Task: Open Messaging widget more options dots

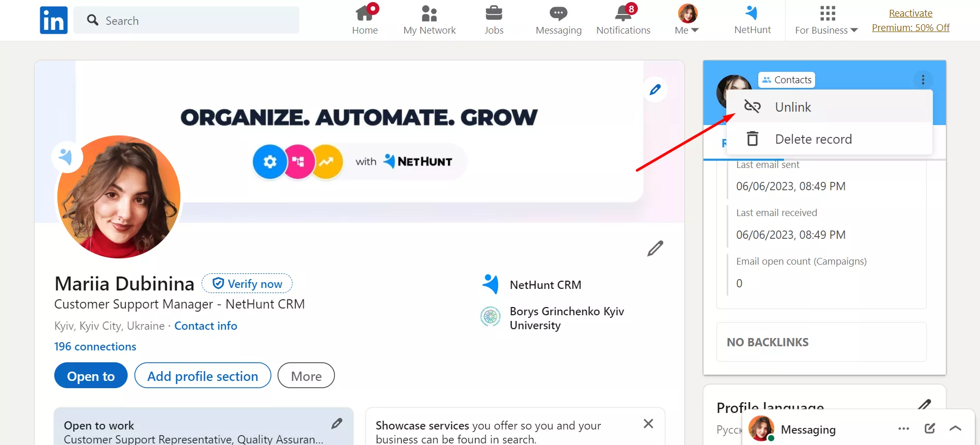Action: (904, 428)
